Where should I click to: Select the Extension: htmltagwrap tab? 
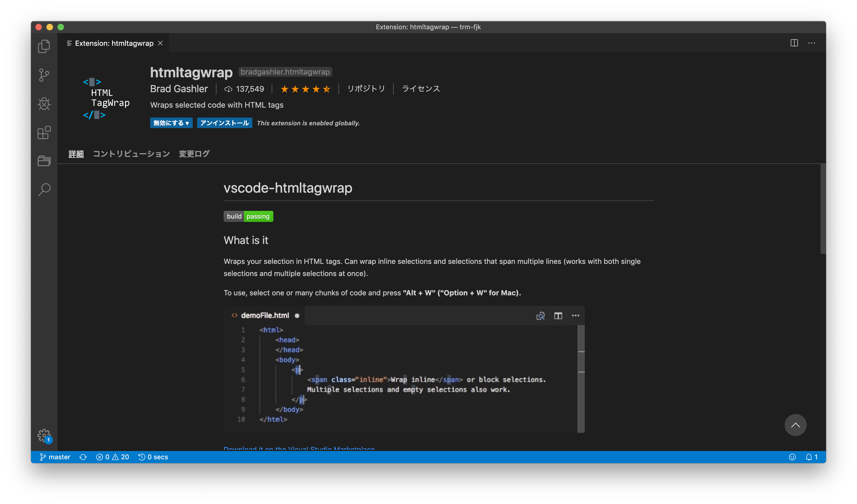coord(113,43)
